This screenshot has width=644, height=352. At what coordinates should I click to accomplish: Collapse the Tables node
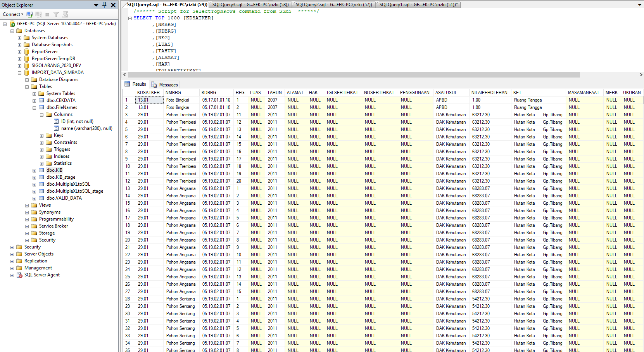pos(27,87)
